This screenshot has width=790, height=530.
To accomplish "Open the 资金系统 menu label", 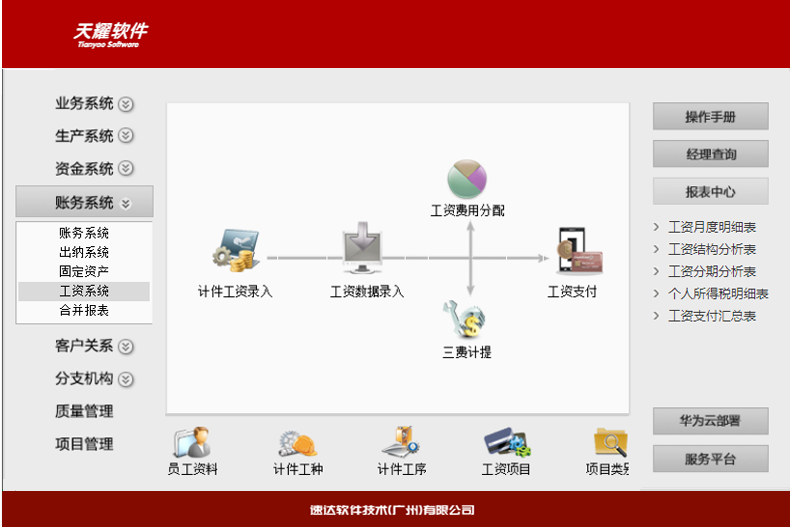I will pyautogui.click(x=84, y=168).
